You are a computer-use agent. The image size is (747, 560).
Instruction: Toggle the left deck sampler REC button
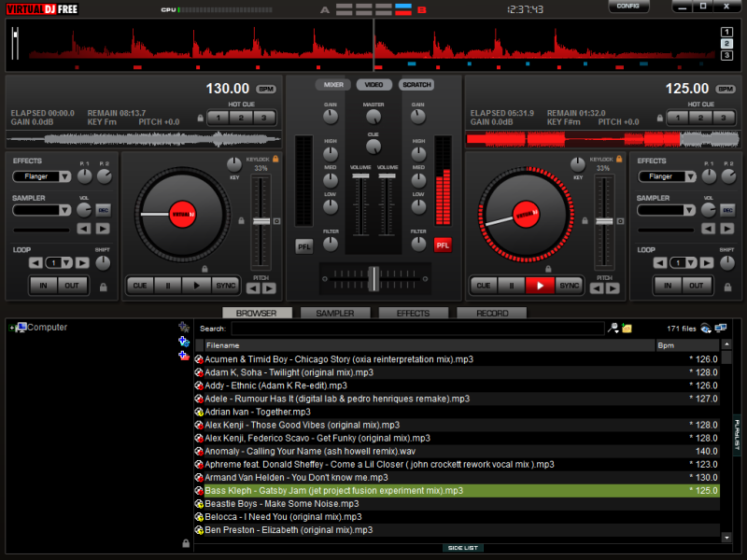pos(103,210)
